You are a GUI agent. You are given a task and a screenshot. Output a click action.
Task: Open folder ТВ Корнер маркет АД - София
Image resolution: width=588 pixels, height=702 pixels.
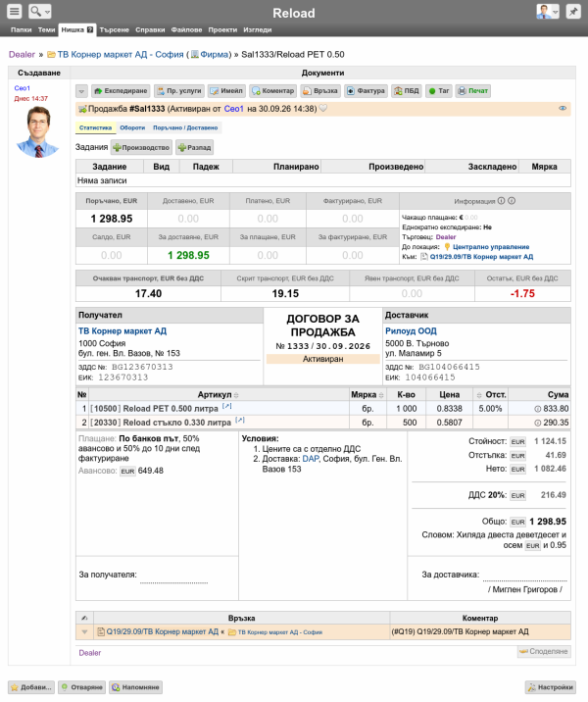point(121,54)
